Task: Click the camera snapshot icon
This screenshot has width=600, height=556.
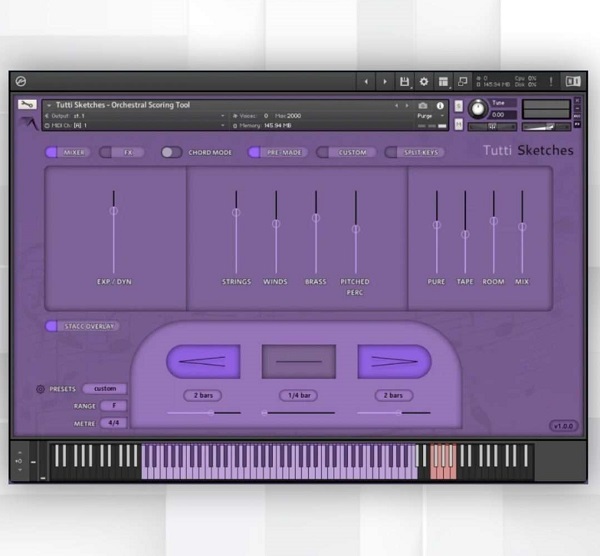Action: 422,105
